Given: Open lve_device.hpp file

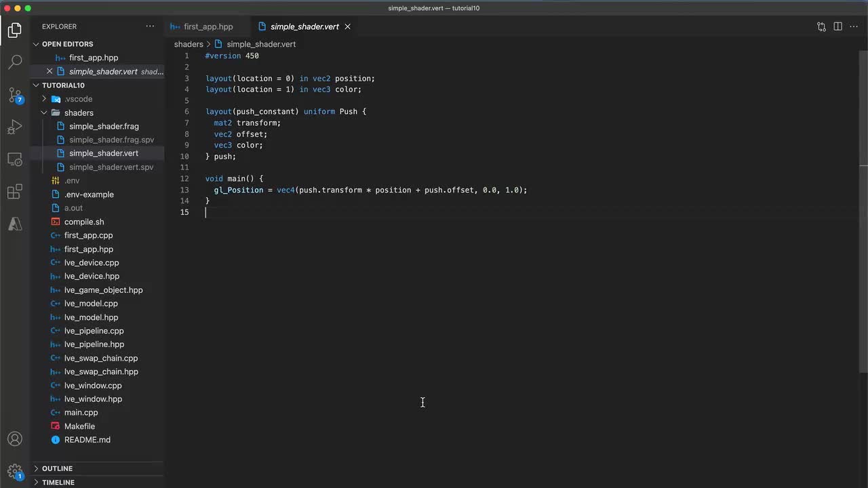Looking at the screenshot, I should coord(92,276).
